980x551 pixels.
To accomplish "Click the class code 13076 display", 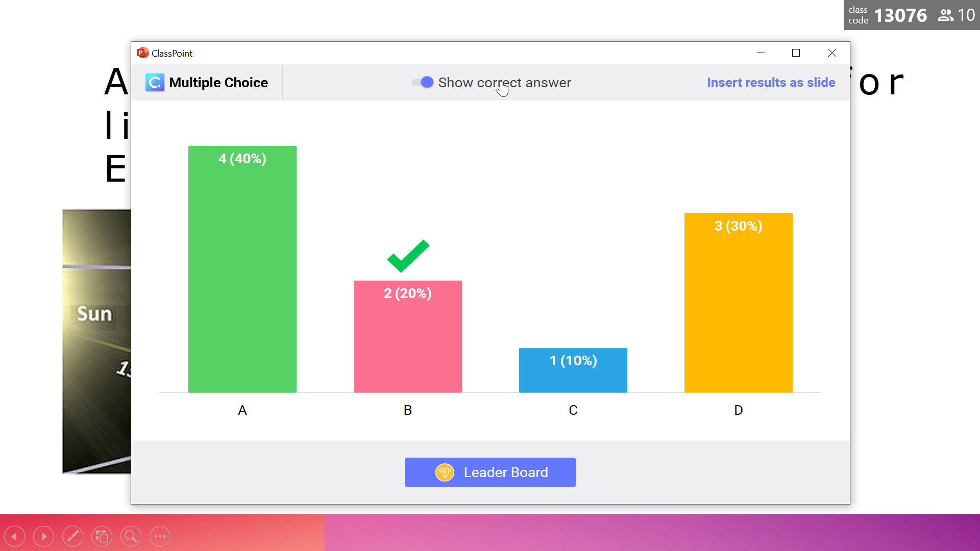I will point(900,15).
